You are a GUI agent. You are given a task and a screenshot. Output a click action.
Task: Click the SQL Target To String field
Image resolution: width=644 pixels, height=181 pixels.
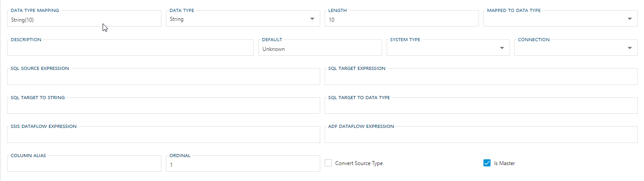(164, 107)
